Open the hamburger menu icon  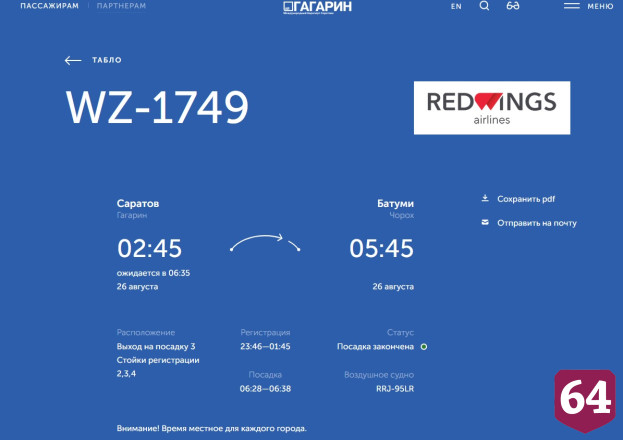[x=571, y=6]
